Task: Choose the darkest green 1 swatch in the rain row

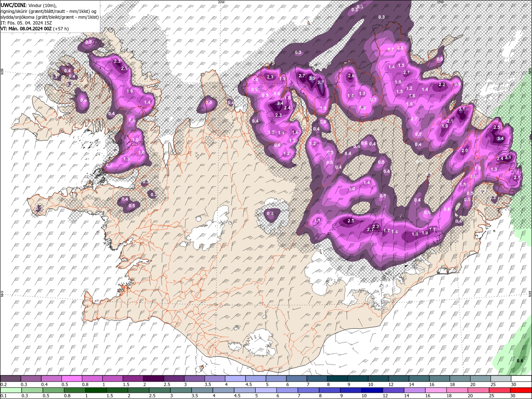Action: [x=96, y=390]
